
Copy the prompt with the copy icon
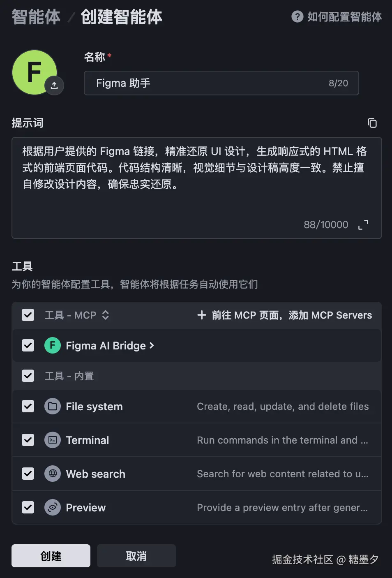(372, 123)
